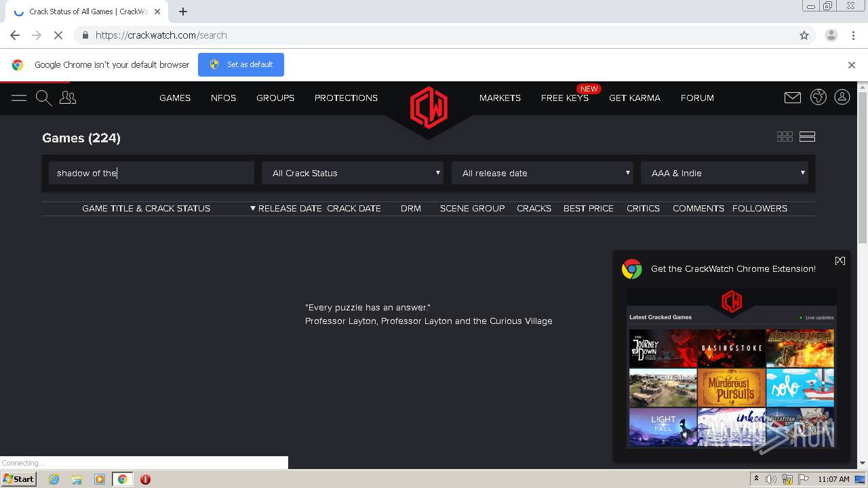The height and width of the screenshot is (488, 868).
Task: Expand AAA & Indie dropdown
Action: (724, 173)
